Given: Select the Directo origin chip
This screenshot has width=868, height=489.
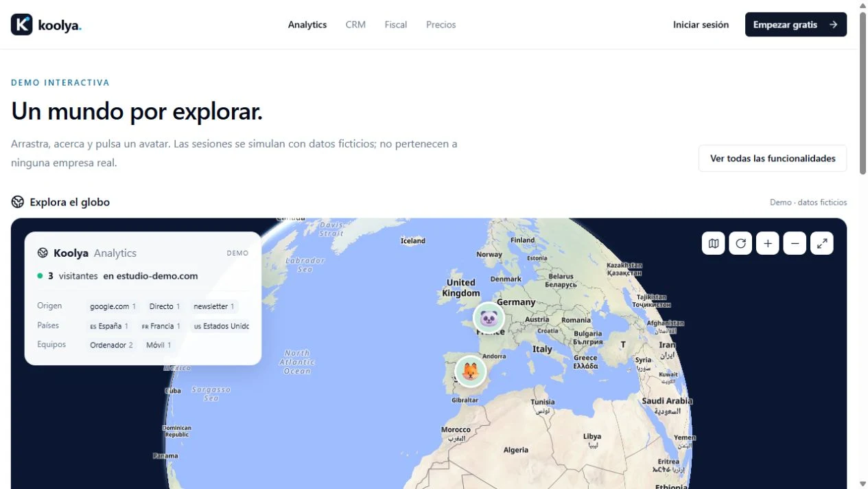Looking at the screenshot, I should 165,306.
